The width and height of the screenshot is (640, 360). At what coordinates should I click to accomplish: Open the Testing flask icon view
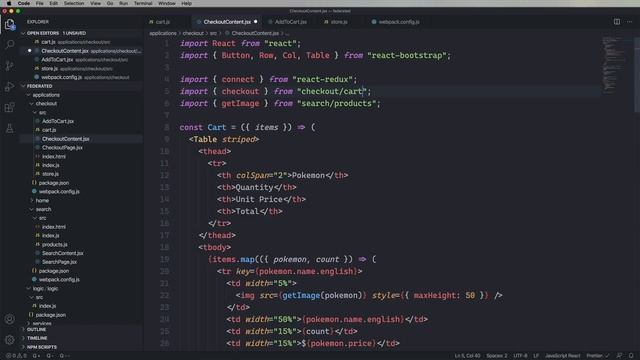click(x=10, y=129)
